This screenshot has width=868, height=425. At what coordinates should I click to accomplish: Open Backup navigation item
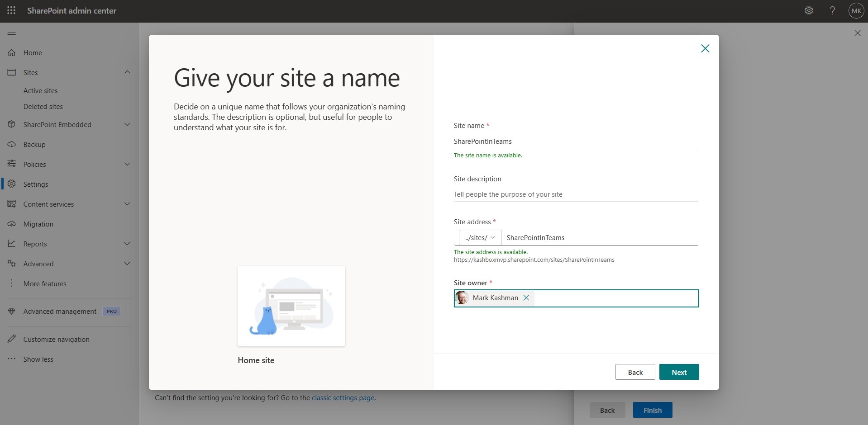[34, 144]
